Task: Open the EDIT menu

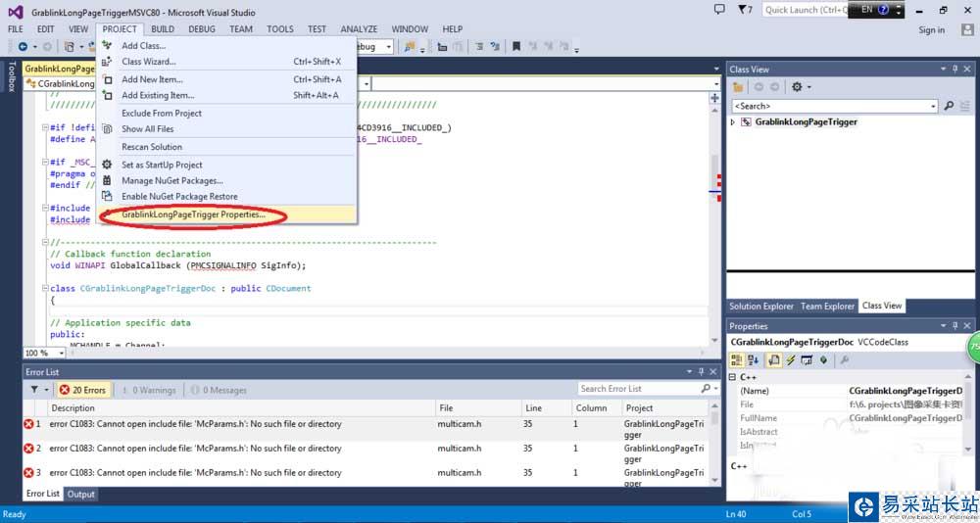Action: tap(46, 28)
